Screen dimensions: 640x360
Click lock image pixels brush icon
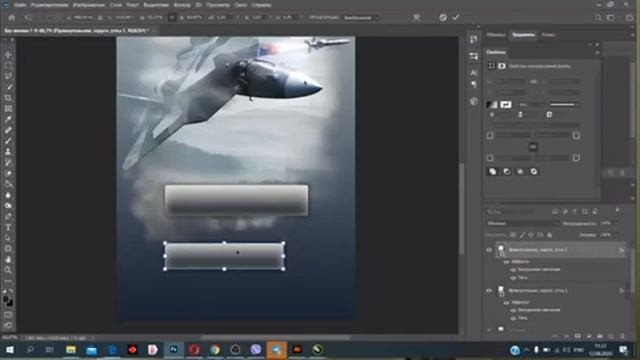522,235
